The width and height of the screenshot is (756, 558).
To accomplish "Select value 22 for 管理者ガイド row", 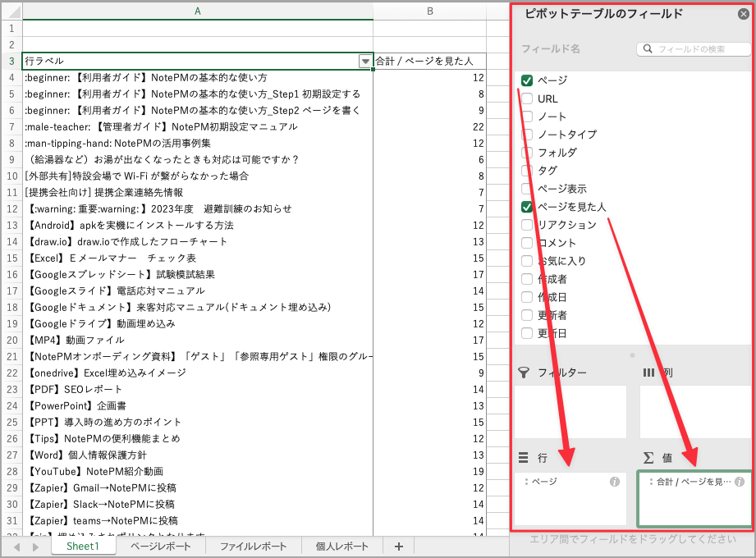I will coord(429,127).
